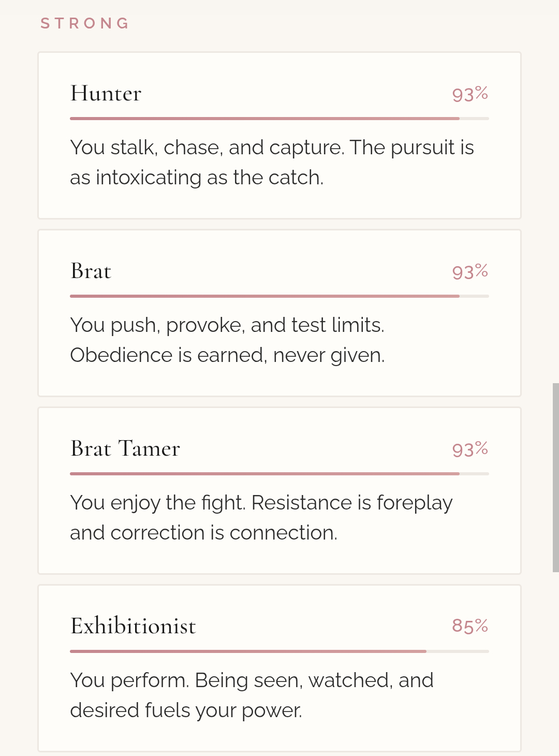
Task: Click the filled part of Brat Tamer's progress bar
Action: pyautogui.click(x=264, y=474)
